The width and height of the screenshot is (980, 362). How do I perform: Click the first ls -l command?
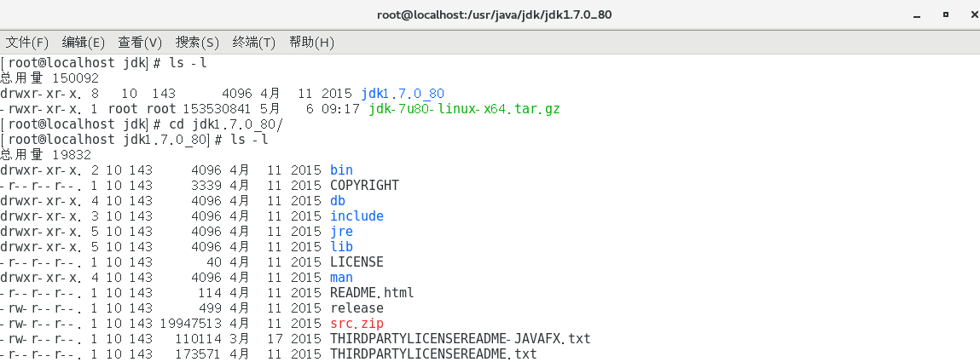[x=188, y=63]
